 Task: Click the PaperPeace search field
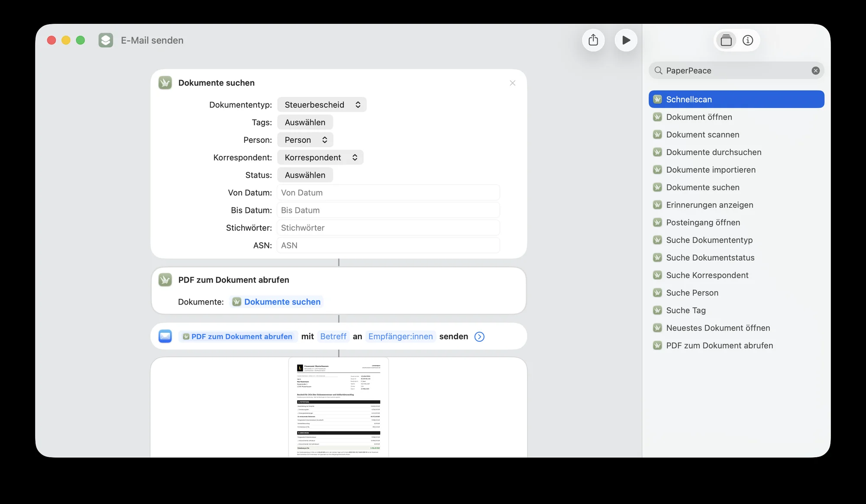coord(736,71)
